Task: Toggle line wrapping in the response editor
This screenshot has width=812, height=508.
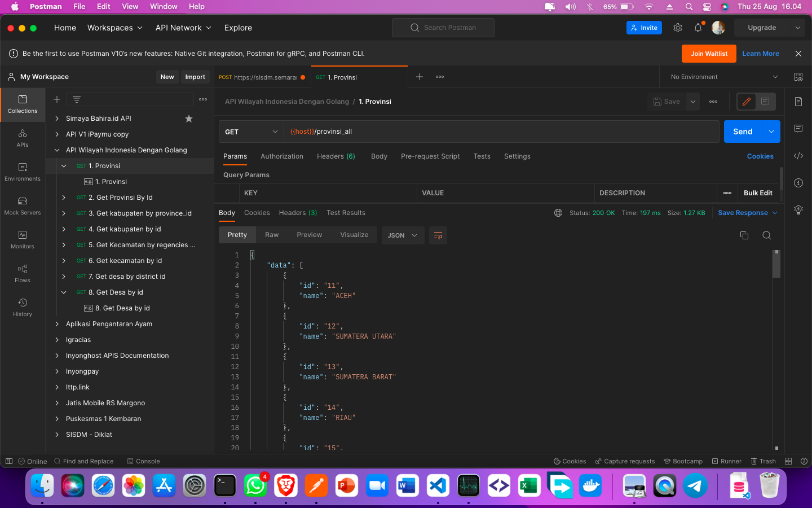Action: click(x=438, y=235)
